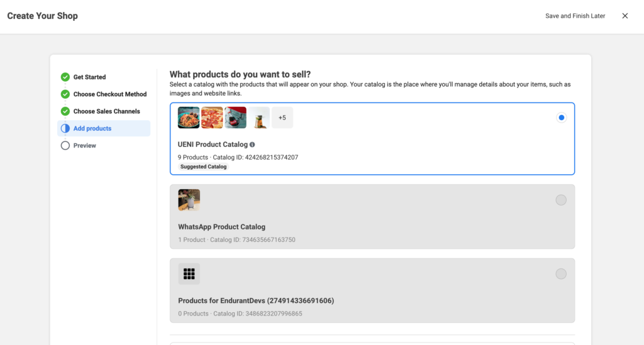Screen dimensions: 644x345
Task: Click the info icon beside UENI Product Catalog
Action: click(x=252, y=145)
